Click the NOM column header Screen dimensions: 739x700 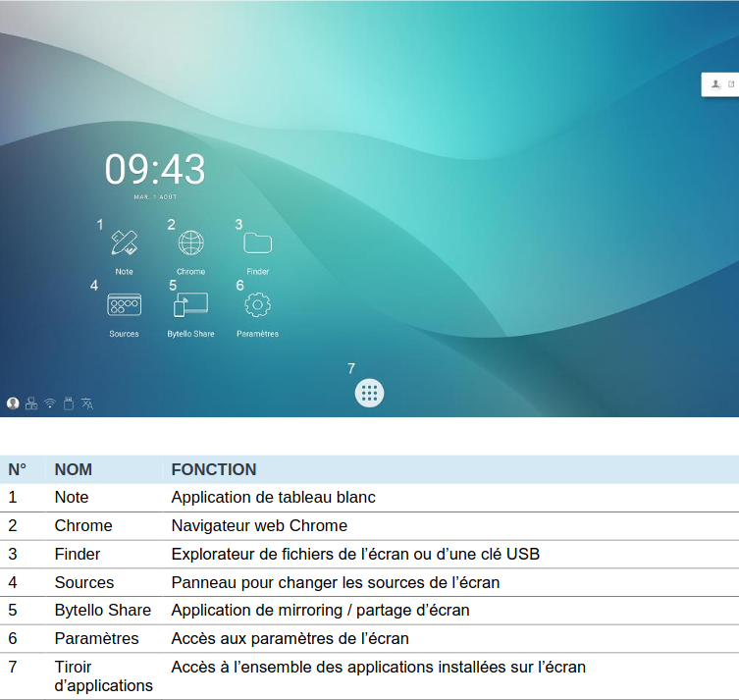[74, 469]
